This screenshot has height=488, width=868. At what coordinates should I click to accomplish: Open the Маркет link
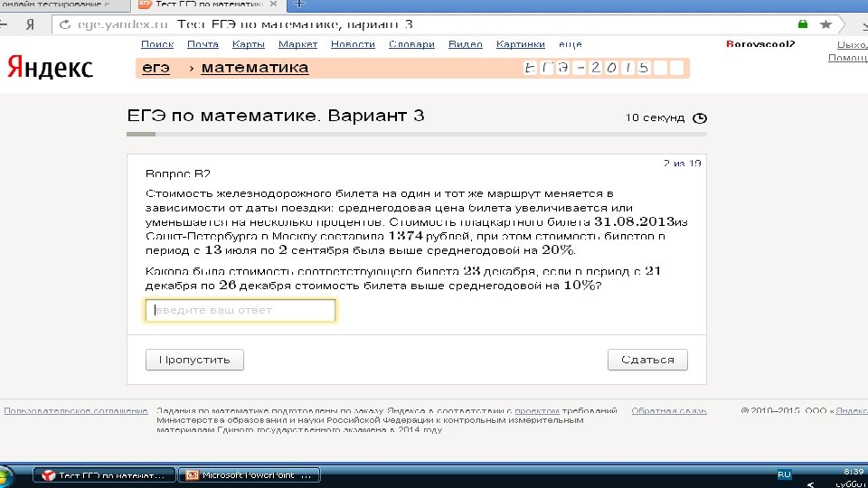[x=297, y=44]
